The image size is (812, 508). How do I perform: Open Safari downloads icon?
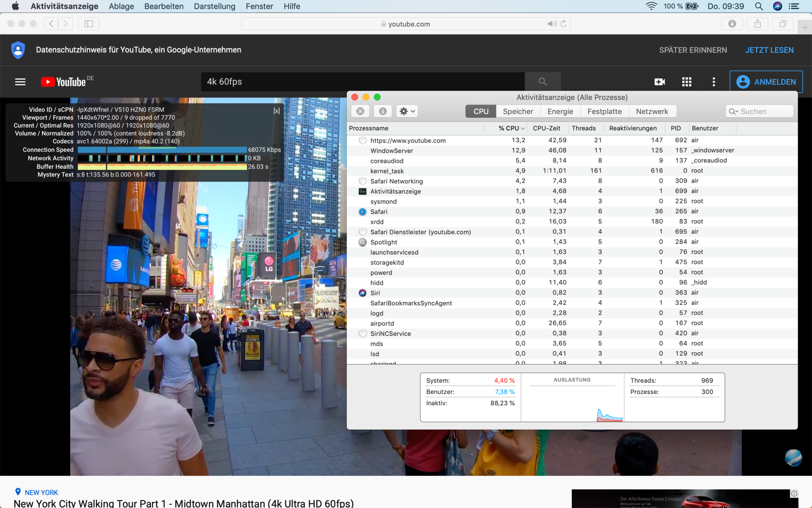point(732,24)
